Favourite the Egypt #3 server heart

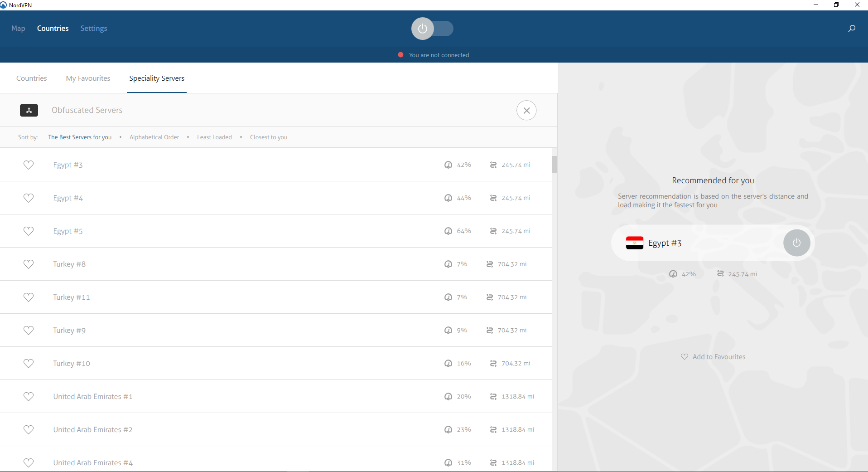[29, 165]
